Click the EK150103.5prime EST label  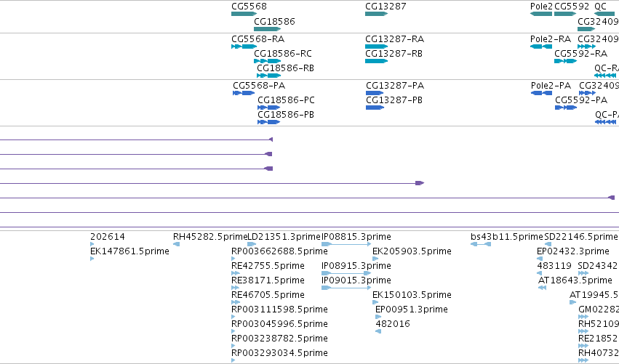412,295
